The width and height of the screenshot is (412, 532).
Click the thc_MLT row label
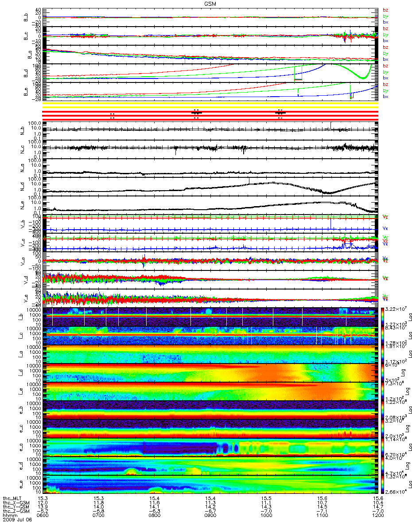point(12,498)
